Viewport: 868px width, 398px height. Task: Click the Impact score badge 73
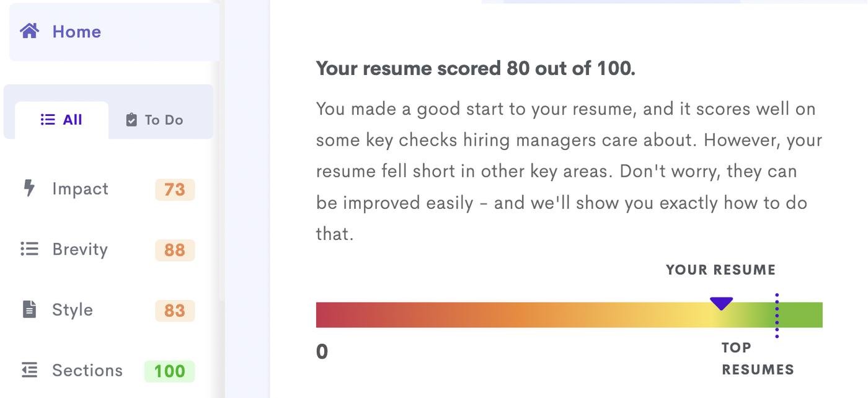[x=175, y=189]
